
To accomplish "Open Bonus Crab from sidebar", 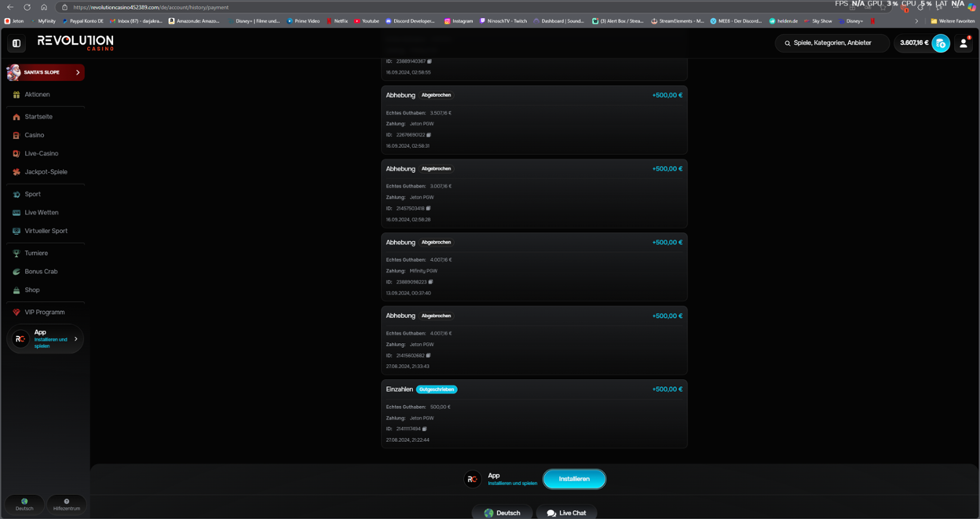I will click(x=41, y=271).
